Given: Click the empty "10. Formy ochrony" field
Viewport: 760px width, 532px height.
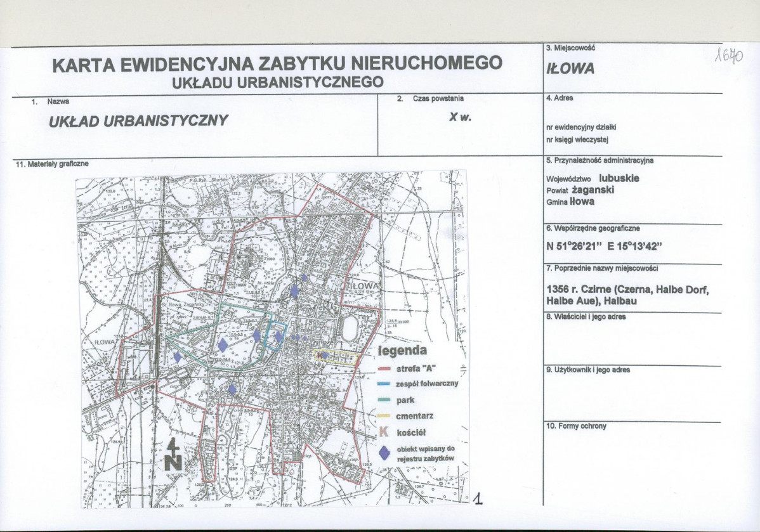Looking at the screenshot, I should [x=631, y=466].
